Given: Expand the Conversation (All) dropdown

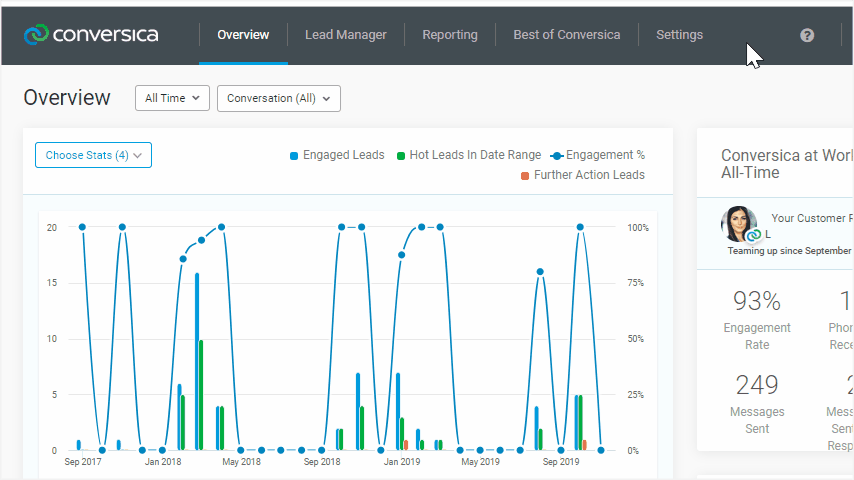Looking at the screenshot, I should point(279,98).
